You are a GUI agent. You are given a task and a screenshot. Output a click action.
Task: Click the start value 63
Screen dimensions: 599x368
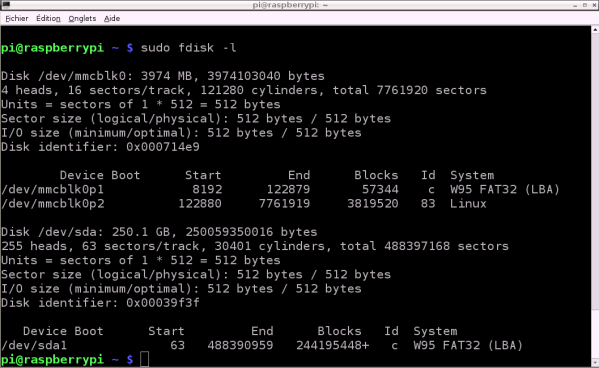point(178,345)
